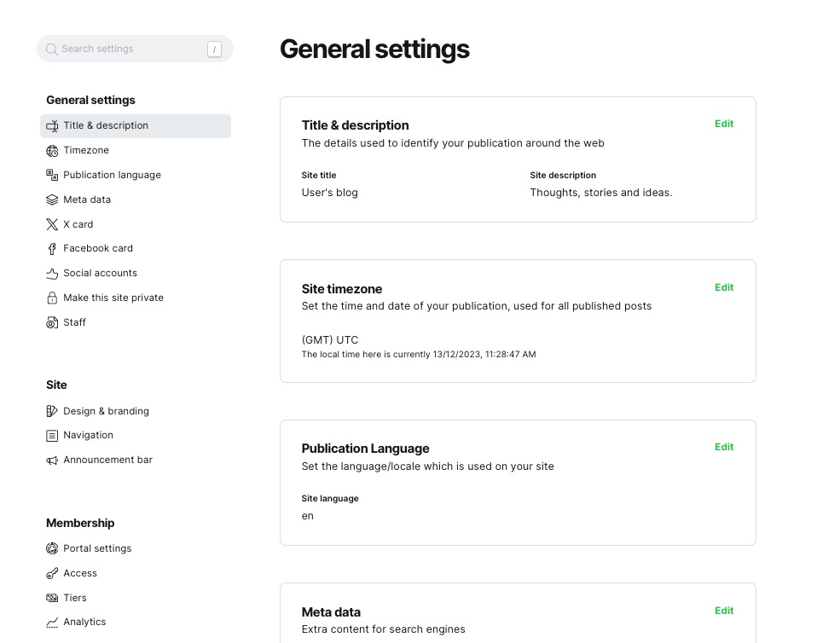Click the Meta data layers icon
The height and width of the screenshot is (643, 840).
[x=52, y=200]
